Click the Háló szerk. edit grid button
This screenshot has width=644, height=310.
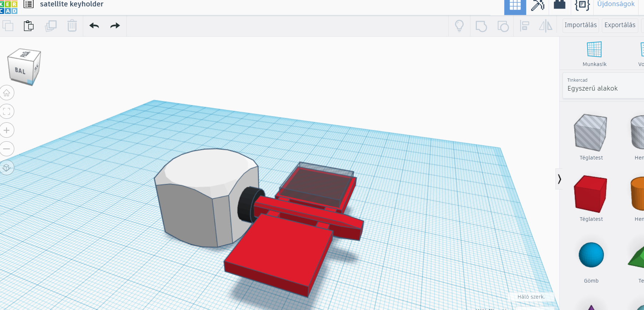coord(531,297)
